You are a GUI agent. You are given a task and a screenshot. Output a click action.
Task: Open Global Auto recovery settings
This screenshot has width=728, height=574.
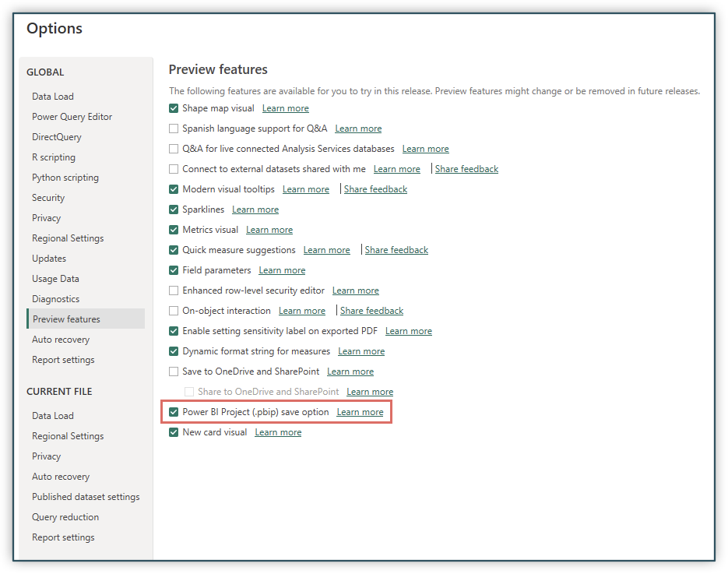click(x=61, y=340)
